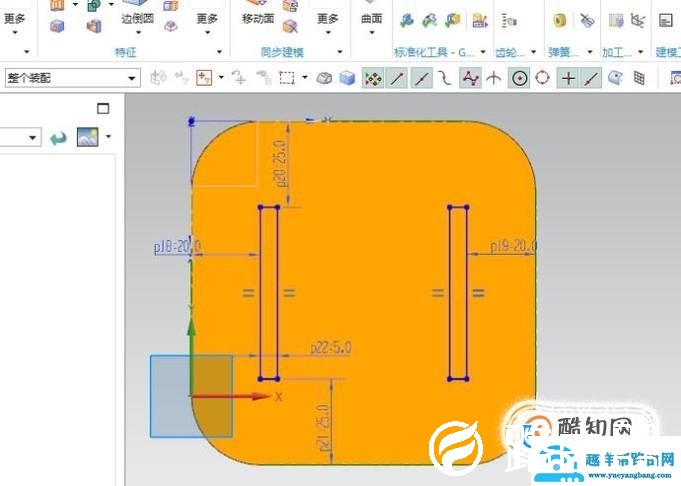Select the left sketch rectangle slot
Screen dimensions: 681x486
pos(269,293)
